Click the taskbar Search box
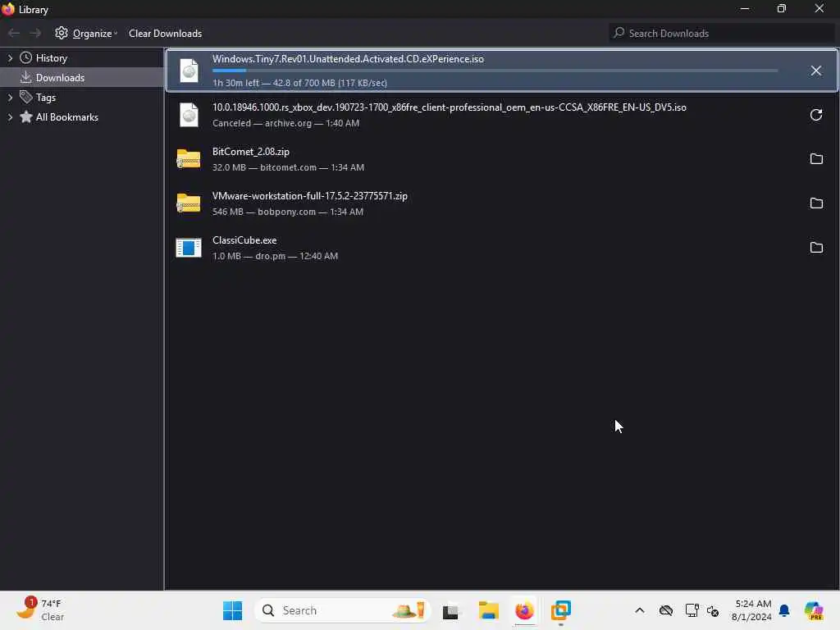The image size is (840, 630). [x=342, y=610]
